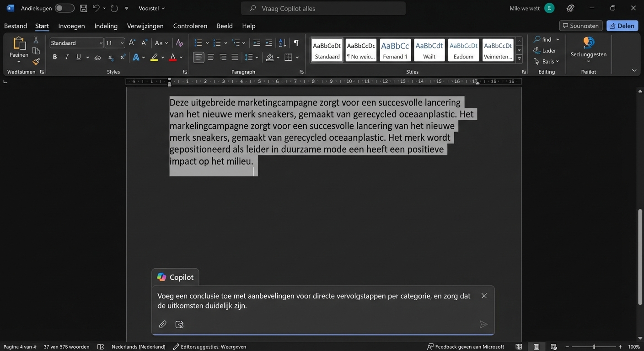Apply italic formatting
644x351 pixels.
(x=66, y=57)
